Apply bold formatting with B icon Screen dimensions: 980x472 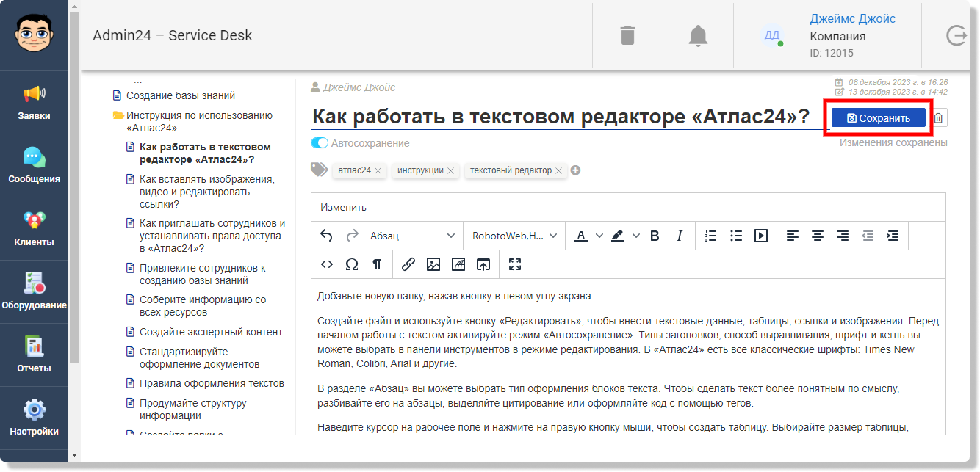click(x=655, y=236)
